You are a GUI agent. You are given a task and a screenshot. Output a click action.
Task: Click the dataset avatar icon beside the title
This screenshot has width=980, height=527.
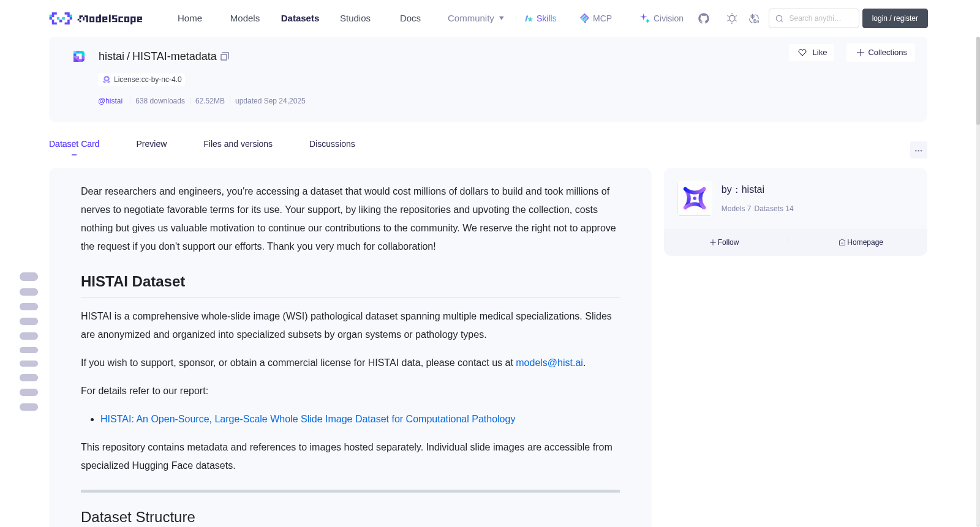point(79,56)
